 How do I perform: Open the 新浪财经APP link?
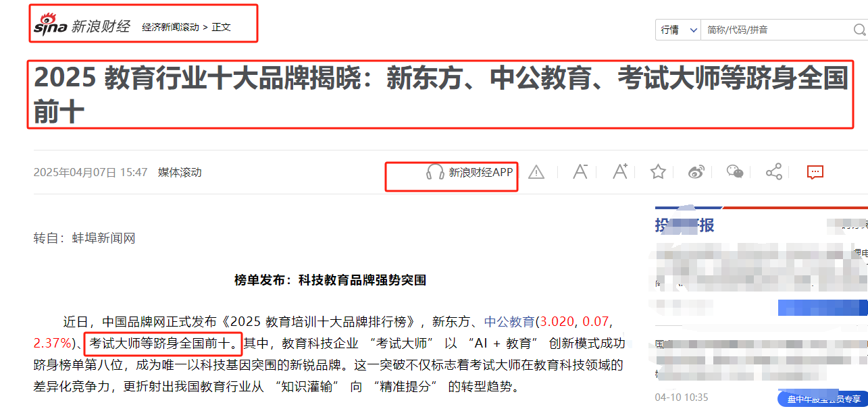point(481,172)
